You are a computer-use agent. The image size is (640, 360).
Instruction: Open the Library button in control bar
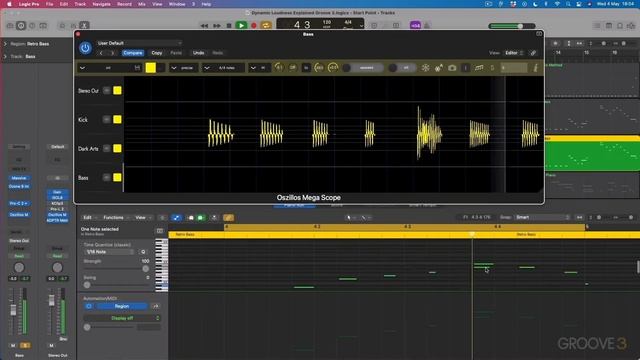[x=10, y=26]
